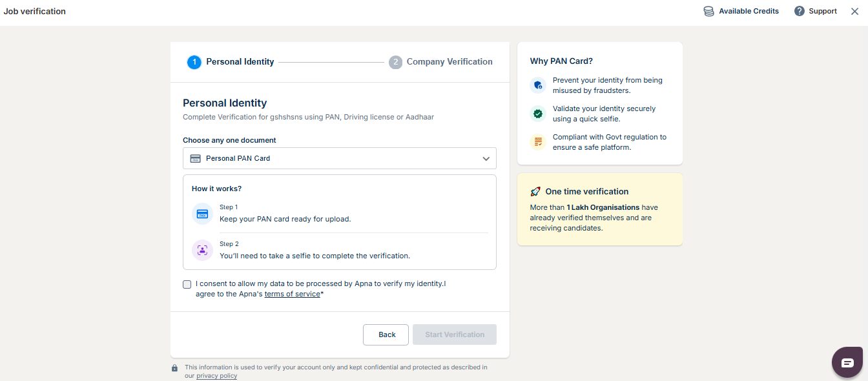Image resolution: width=868 pixels, height=381 pixels.
Task: Click the Start Verification button
Action: 455,335
